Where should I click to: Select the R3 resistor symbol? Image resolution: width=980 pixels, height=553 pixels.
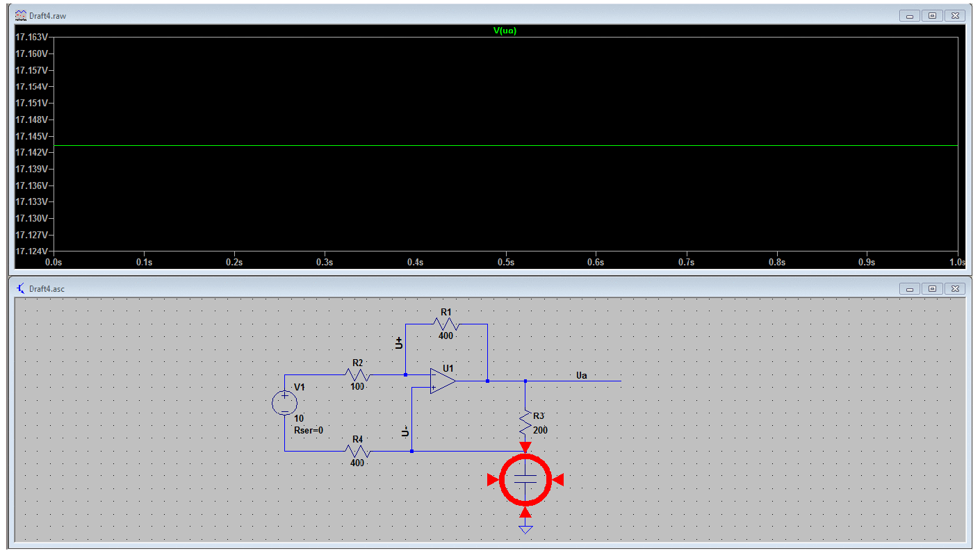click(525, 422)
